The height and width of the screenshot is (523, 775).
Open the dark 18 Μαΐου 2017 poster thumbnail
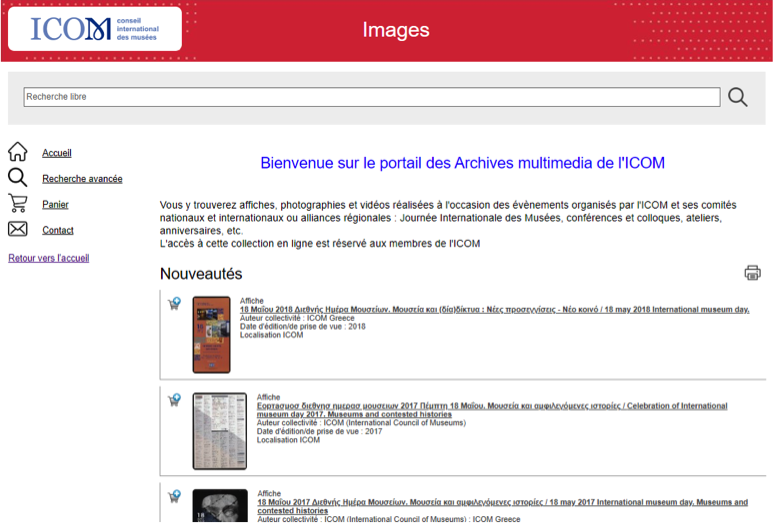pyautogui.click(x=220, y=506)
